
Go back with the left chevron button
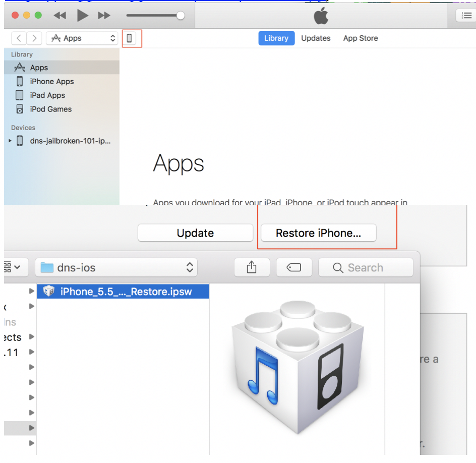(19, 38)
